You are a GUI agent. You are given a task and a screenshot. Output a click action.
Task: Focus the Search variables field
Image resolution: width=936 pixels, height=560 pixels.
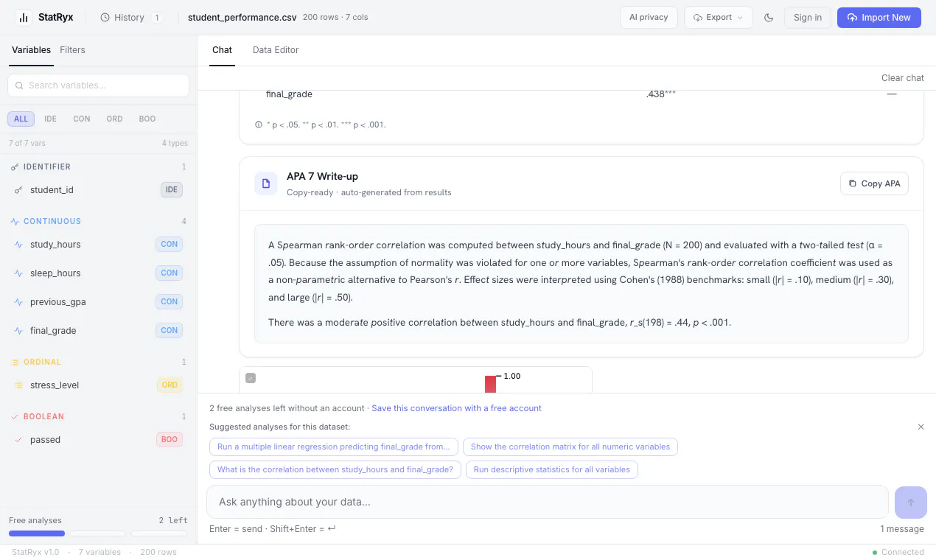coord(98,85)
